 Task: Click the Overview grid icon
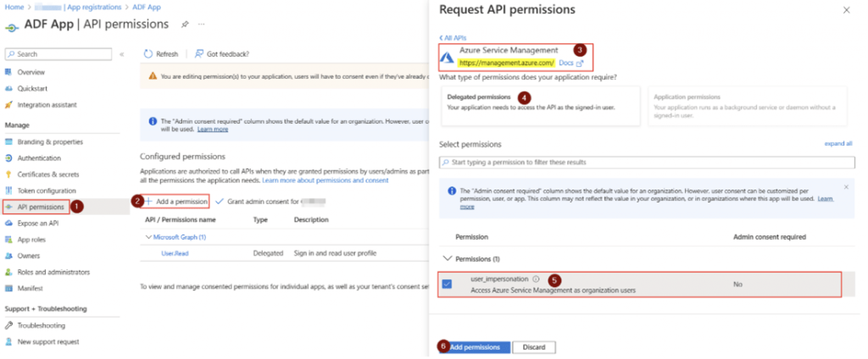pyautogui.click(x=8, y=73)
